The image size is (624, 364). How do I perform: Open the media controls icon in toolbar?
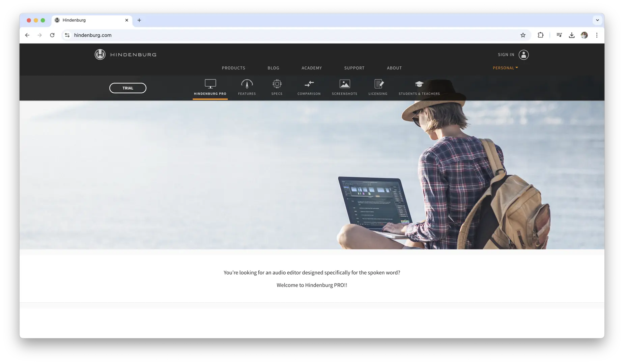click(x=559, y=35)
